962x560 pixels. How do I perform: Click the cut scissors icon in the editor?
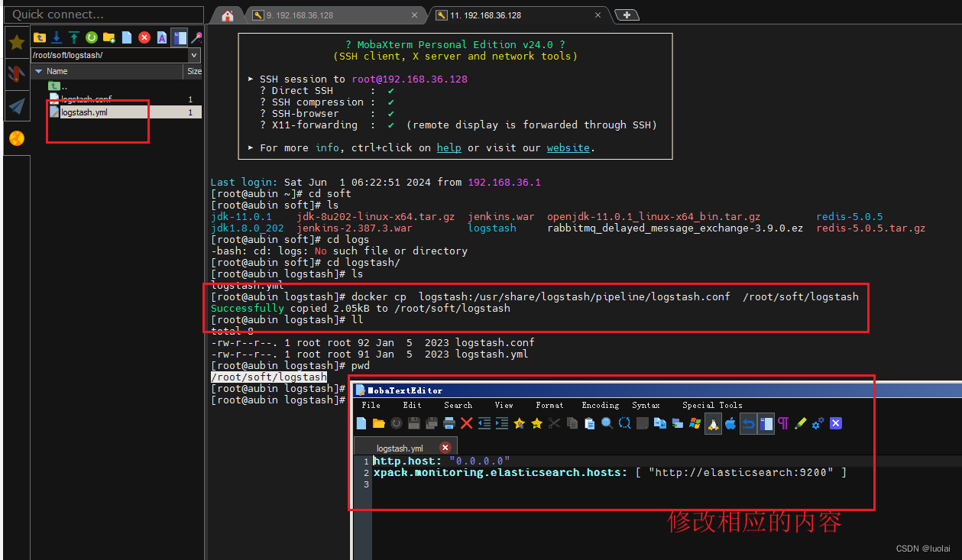[554, 423]
